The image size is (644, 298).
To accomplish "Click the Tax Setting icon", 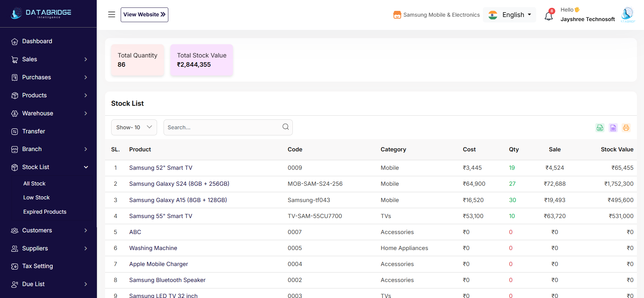I will tap(15, 266).
